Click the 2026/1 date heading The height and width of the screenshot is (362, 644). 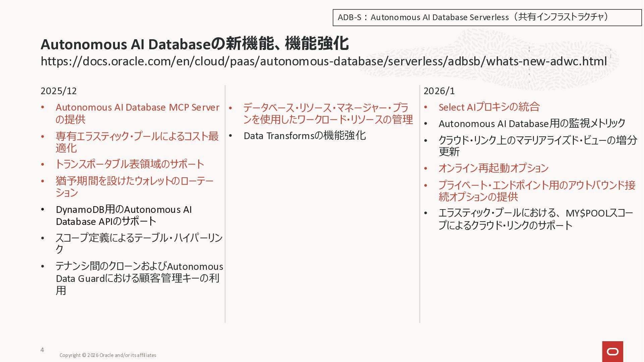click(439, 91)
